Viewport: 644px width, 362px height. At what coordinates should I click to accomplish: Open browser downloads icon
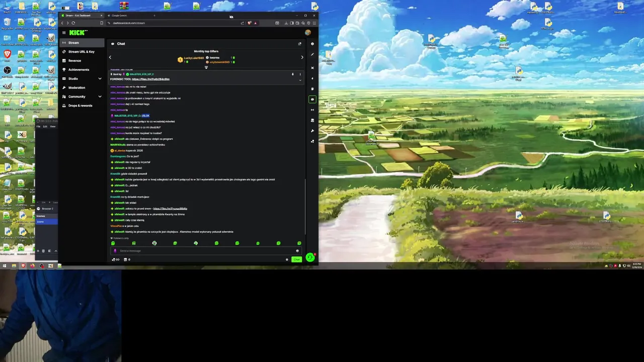[286, 23]
